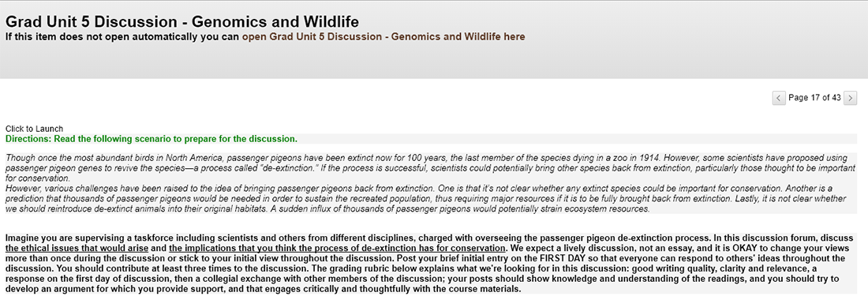Click the 'If this item does not open automatically' text
Viewport: 868px width, 300px height.
point(122,37)
